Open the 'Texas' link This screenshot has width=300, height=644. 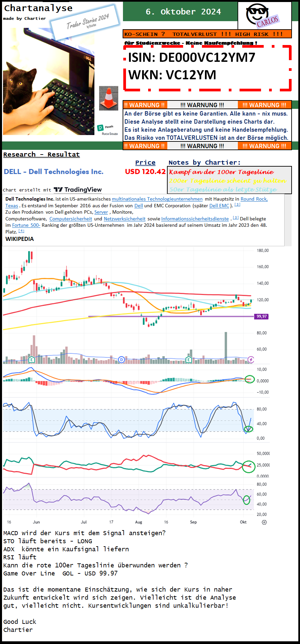(x=12, y=206)
